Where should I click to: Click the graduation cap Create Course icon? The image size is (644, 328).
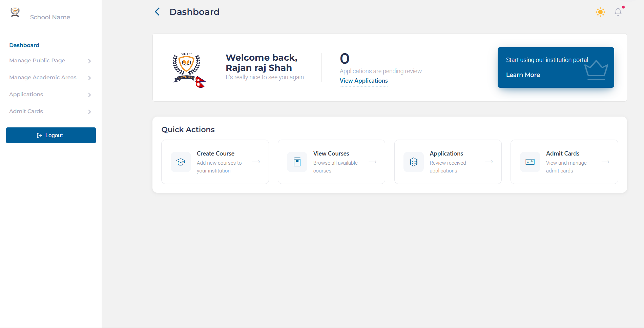click(181, 162)
